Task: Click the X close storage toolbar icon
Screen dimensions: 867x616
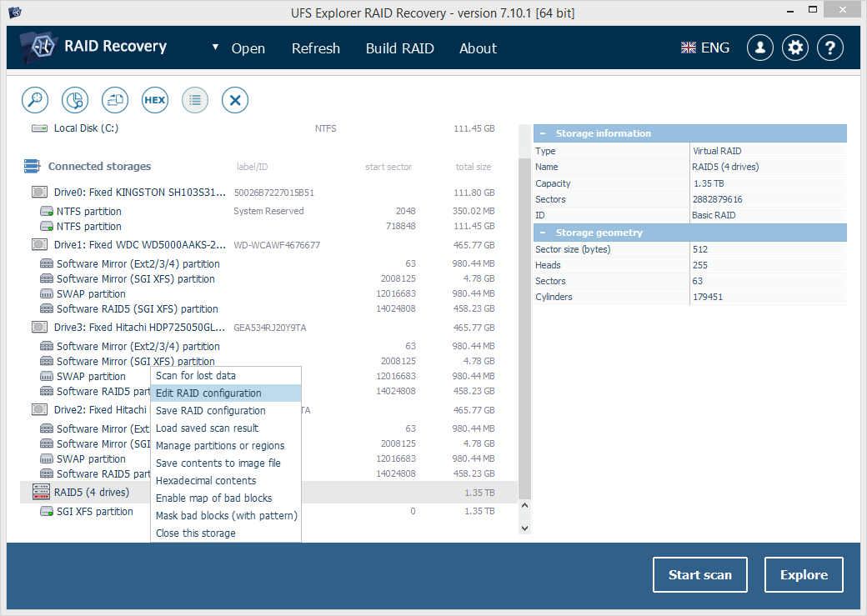Action: click(235, 100)
